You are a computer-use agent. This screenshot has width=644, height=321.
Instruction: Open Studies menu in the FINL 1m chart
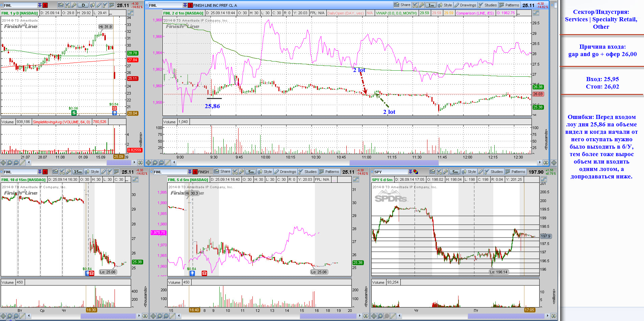click(488, 5)
